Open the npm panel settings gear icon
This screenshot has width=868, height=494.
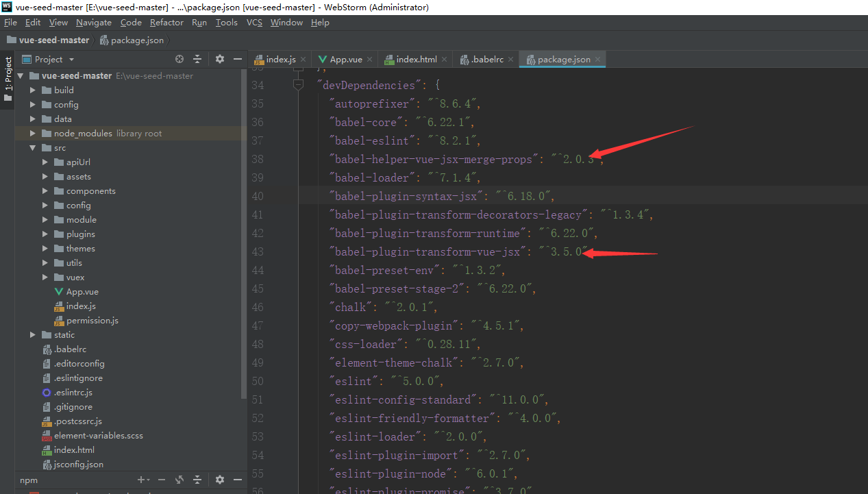click(219, 480)
